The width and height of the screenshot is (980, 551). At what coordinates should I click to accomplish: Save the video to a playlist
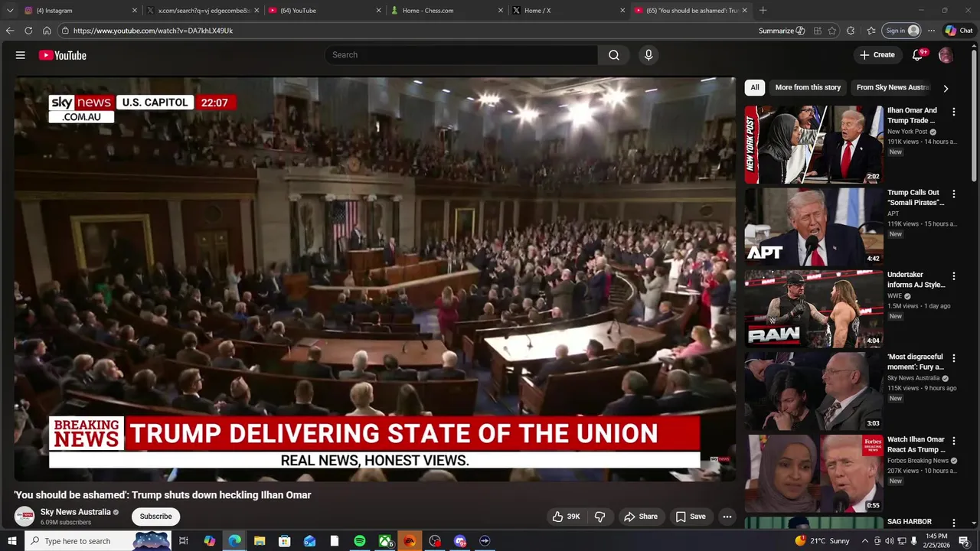point(691,517)
